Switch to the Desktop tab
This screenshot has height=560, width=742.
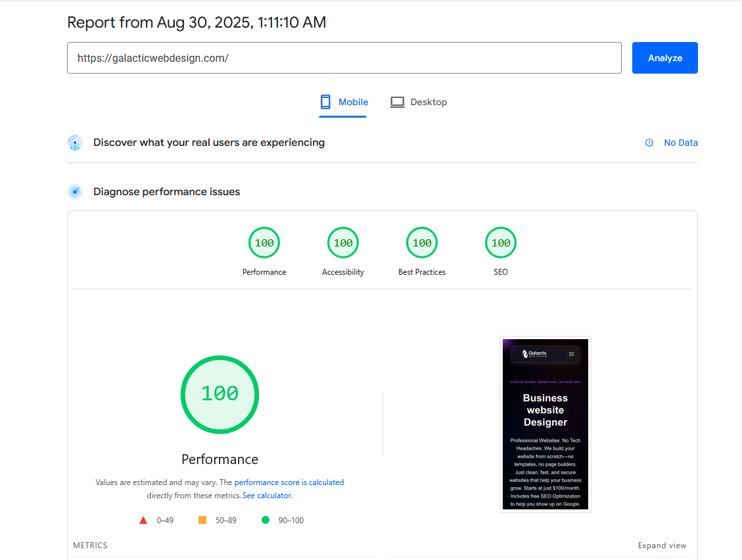point(419,103)
